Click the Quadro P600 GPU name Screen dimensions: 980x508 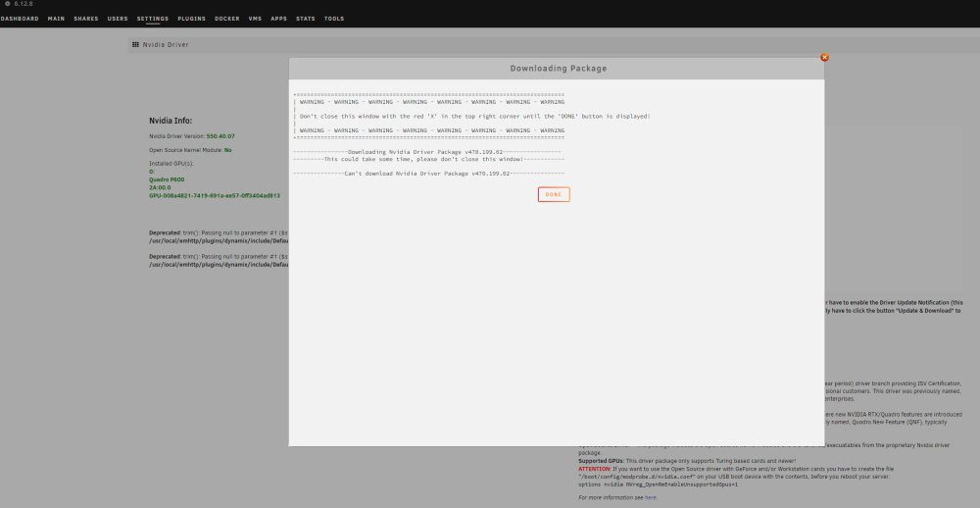click(x=167, y=179)
